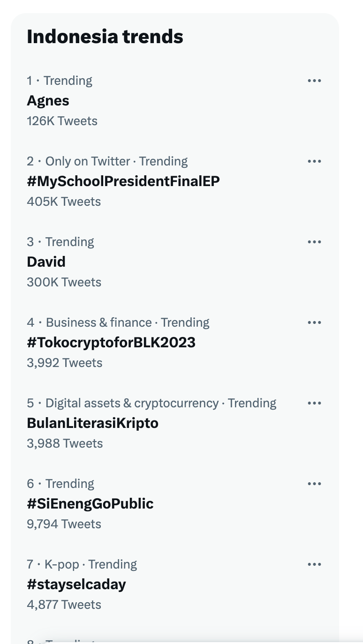Click the Indonesia trends heading
The height and width of the screenshot is (644, 363).
pos(105,37)
